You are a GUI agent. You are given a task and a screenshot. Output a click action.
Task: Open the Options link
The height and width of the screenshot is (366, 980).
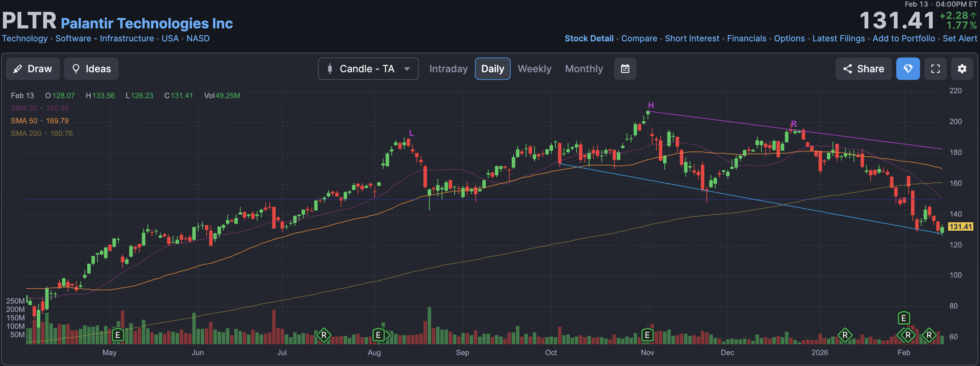pyautogui.click(x=789, y=39)
